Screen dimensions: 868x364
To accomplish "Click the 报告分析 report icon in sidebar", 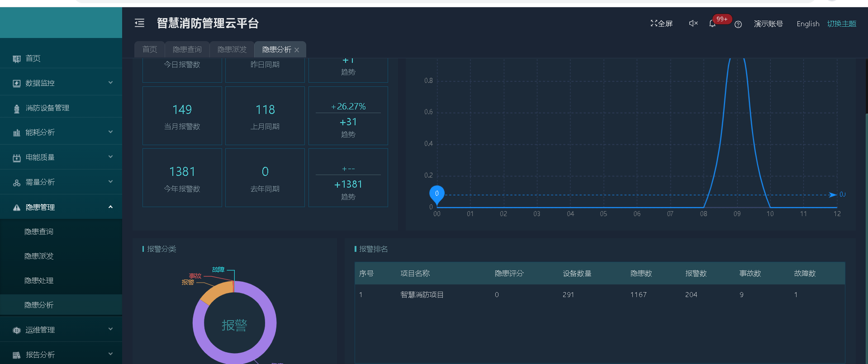I will 17,355.
